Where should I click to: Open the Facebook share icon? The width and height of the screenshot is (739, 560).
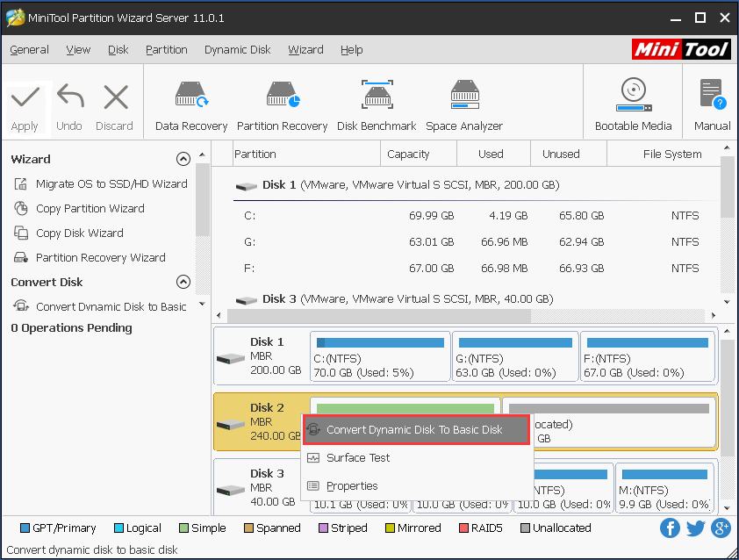(670, 528)
